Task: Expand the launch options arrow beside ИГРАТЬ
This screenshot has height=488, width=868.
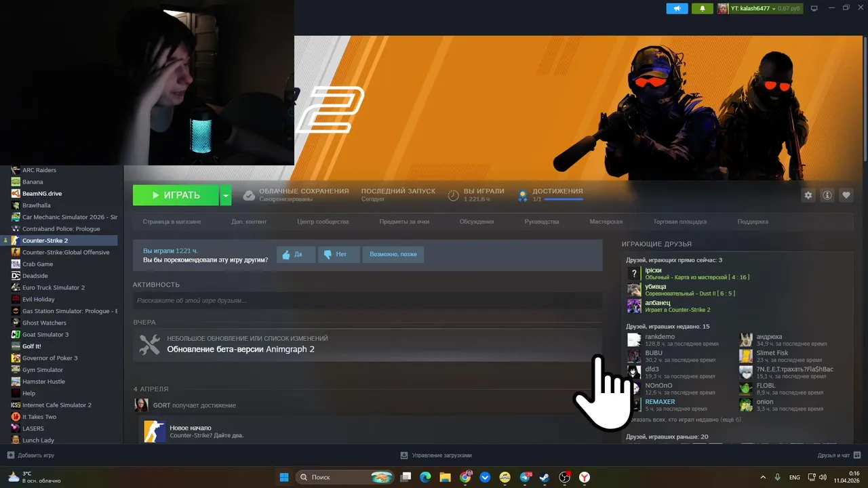Action: coord(226,195)
